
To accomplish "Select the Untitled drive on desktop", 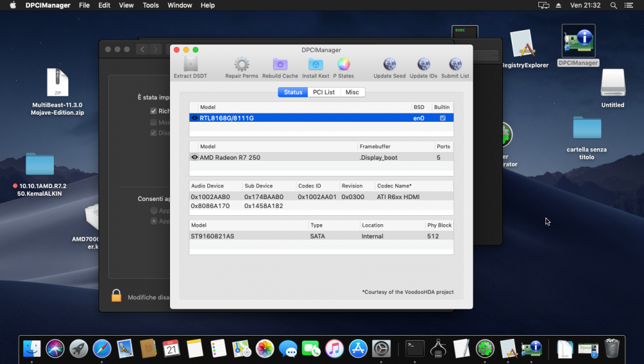I will coord(613,83).
